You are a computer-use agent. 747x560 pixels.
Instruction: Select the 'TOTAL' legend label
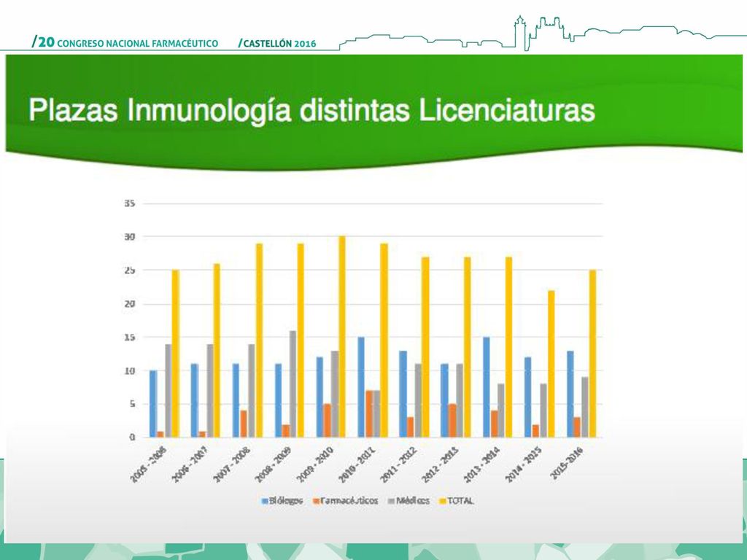pyautogui.click(x=460, y=500)
